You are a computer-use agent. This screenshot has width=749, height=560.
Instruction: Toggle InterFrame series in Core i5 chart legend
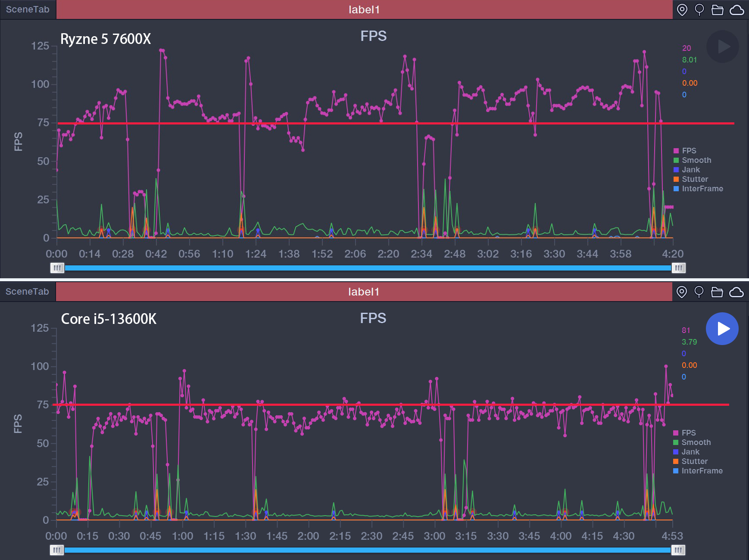[698, 470]
